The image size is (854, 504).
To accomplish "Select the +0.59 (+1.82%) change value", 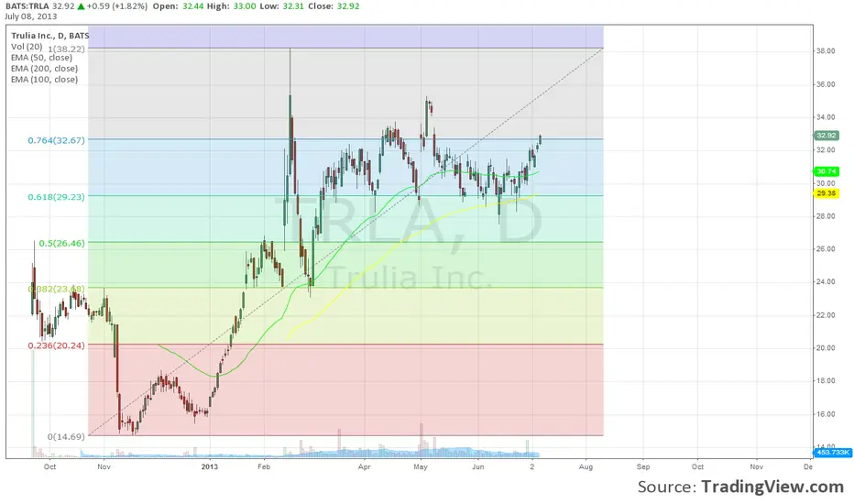I will pos(116,6).
